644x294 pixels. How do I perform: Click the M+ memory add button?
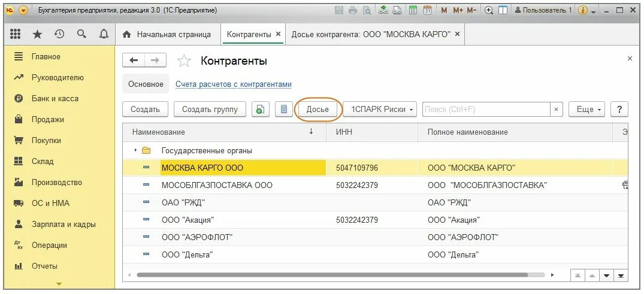(x=458, y=11)
